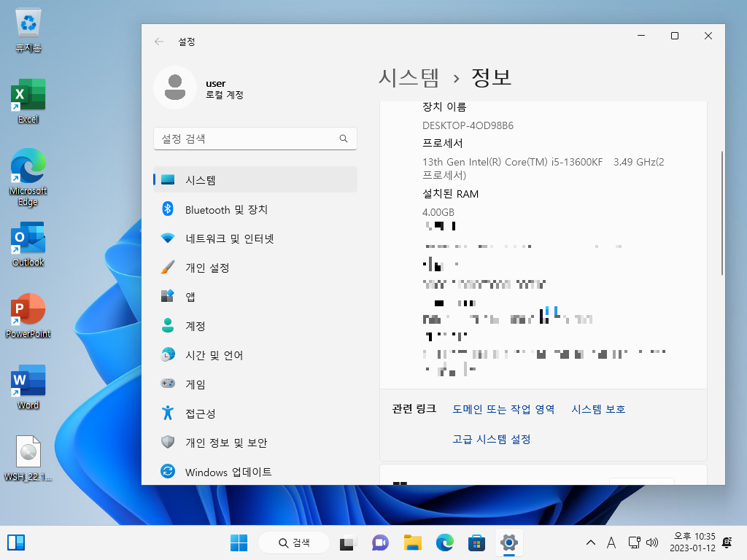Select the 4.00GB installed RAM value

(438, 212)
